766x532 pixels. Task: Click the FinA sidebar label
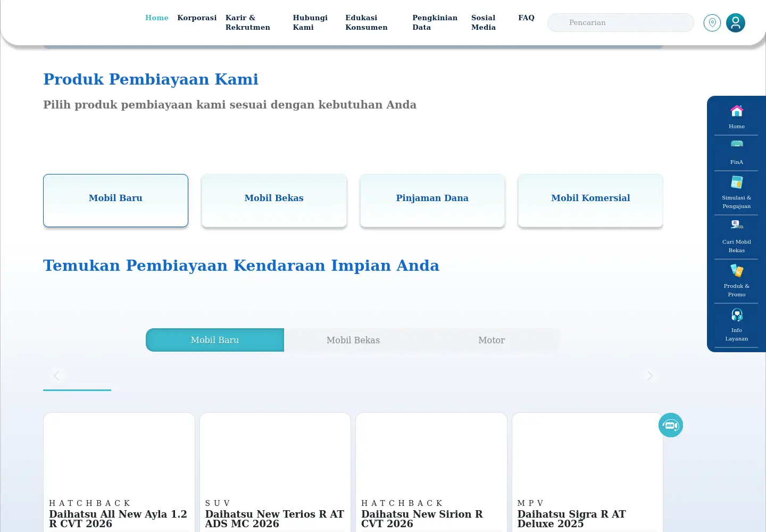(x=737, y=162)
